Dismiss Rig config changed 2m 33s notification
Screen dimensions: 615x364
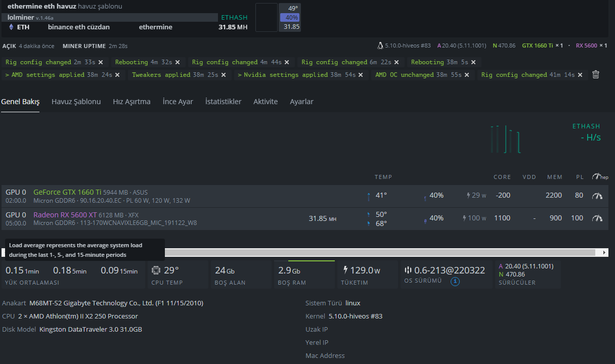click(x=101, y=62)
